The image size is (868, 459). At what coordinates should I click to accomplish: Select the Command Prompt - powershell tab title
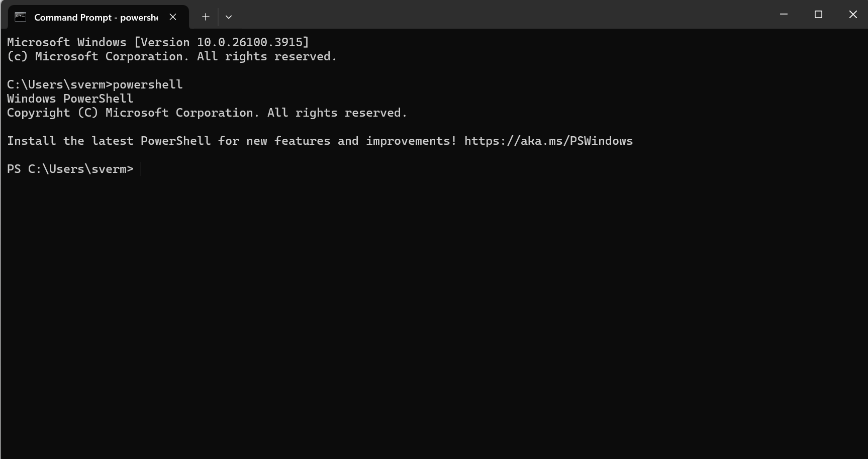coord(95,18)
